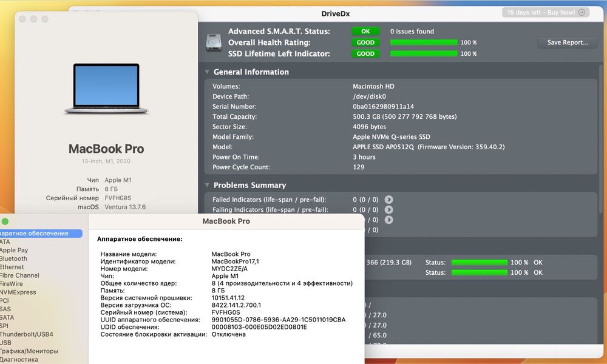This screenshot has height=364, width=607.
Task: Click the Power Cycle Count value 129
Action: click(x=359, y=167)
